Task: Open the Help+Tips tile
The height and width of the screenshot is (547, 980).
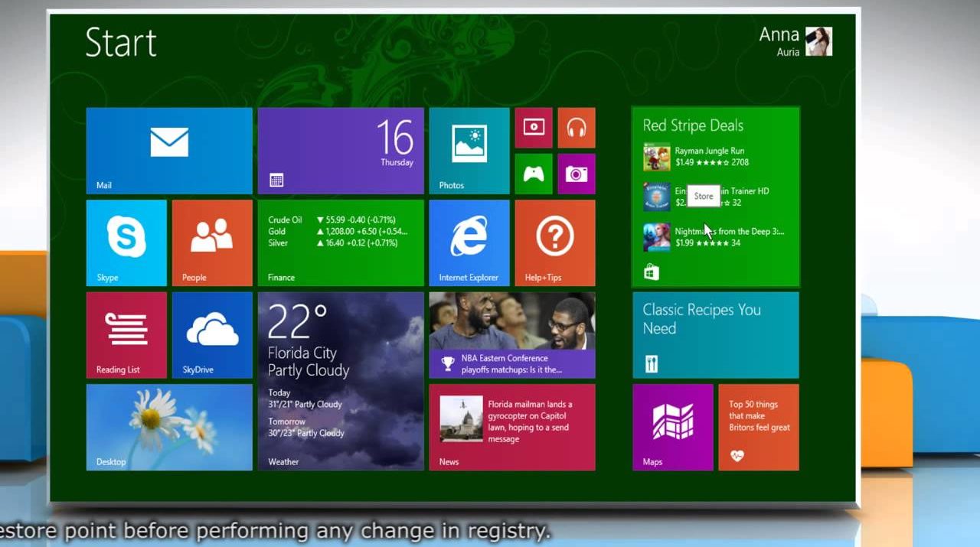Action: 555,243
